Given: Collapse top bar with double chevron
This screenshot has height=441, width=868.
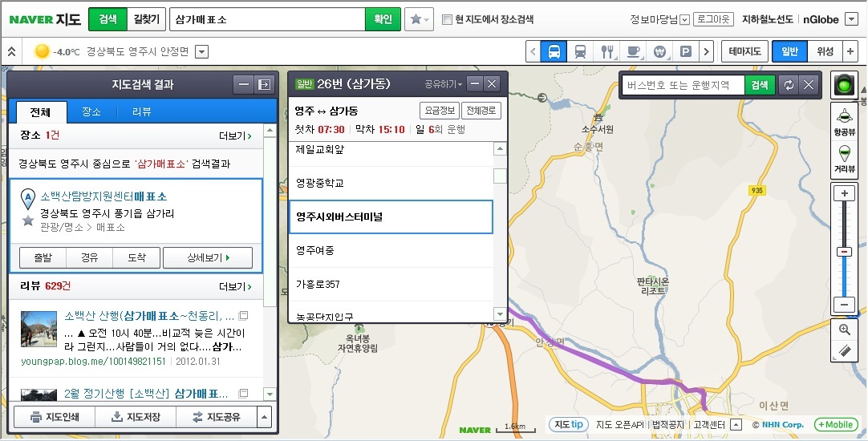Looking at the screenshot, I should coord(11,52).
